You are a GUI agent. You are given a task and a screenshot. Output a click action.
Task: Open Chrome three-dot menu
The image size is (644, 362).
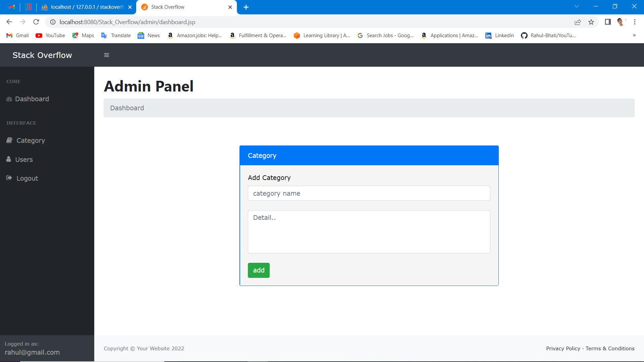635,22
